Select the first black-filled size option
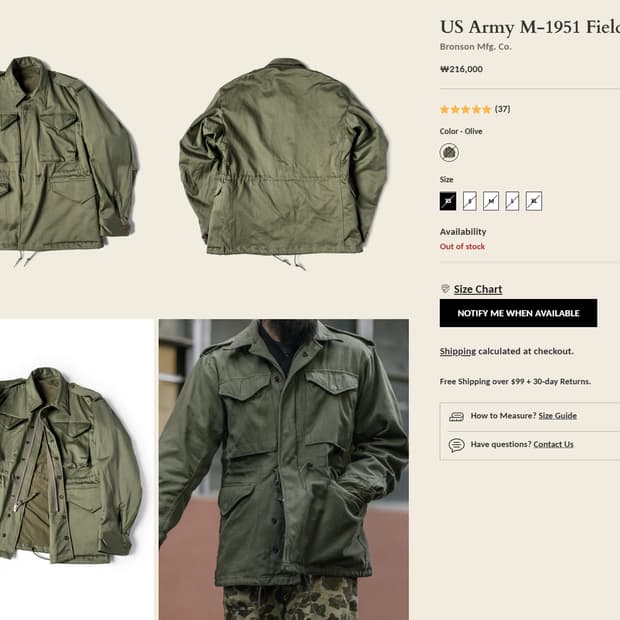Screen dimensions: 620x620 pos(448,201)
